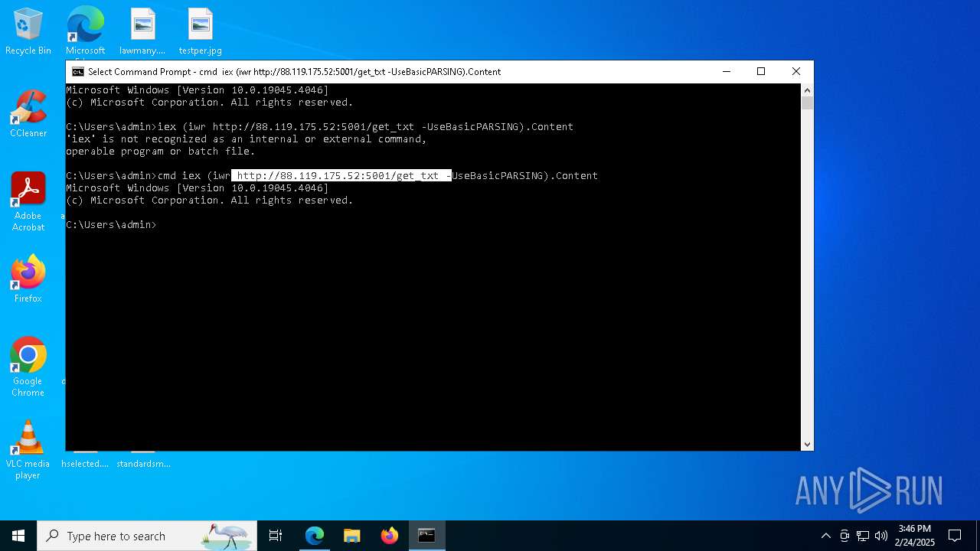Viewport: 980px width, 551px height.
Task: Click the last C:\Users\admin> prompt line
Action: [111, 224]
